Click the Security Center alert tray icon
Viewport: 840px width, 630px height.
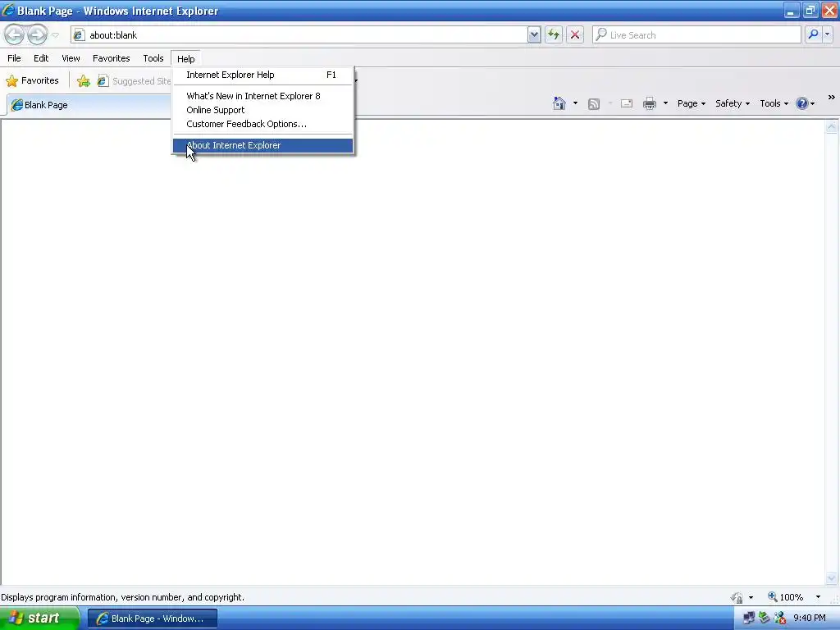(x=780, y=619)
